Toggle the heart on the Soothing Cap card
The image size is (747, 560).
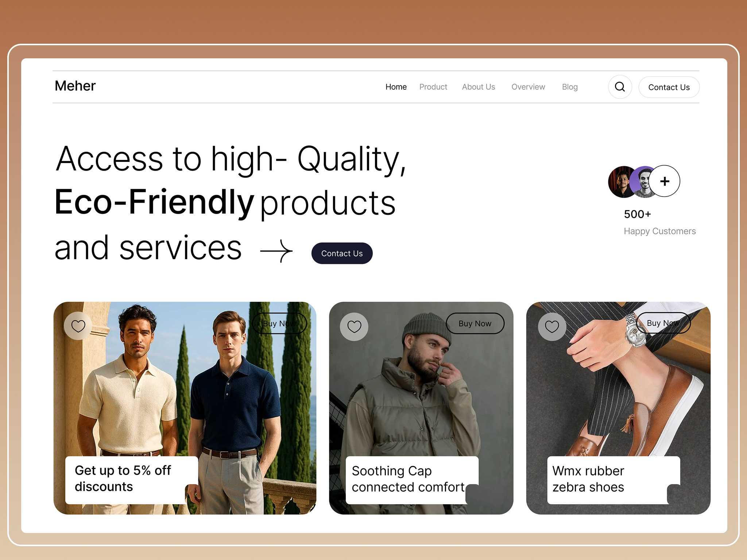pyautogui.click(x=353, y=326)
